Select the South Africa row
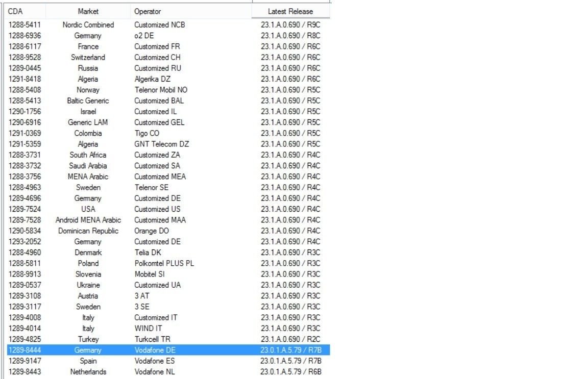The height and width of the screenshot is (379, 588). (168, 155)
